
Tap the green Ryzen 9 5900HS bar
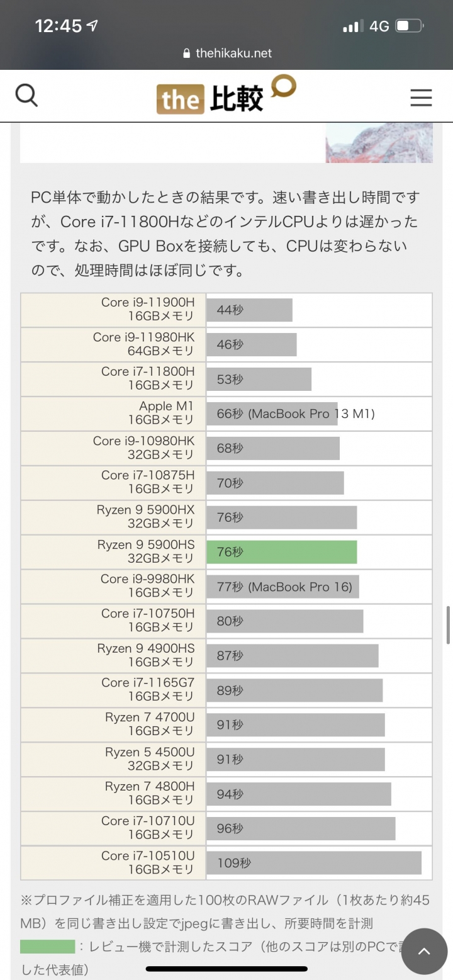pyautogui.click(x=281, y=552)
